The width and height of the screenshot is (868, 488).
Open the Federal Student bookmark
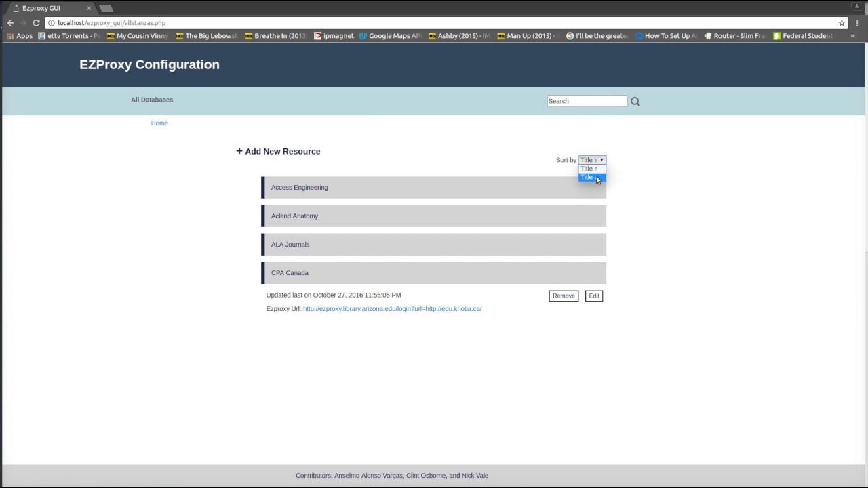tap(803, 36)
